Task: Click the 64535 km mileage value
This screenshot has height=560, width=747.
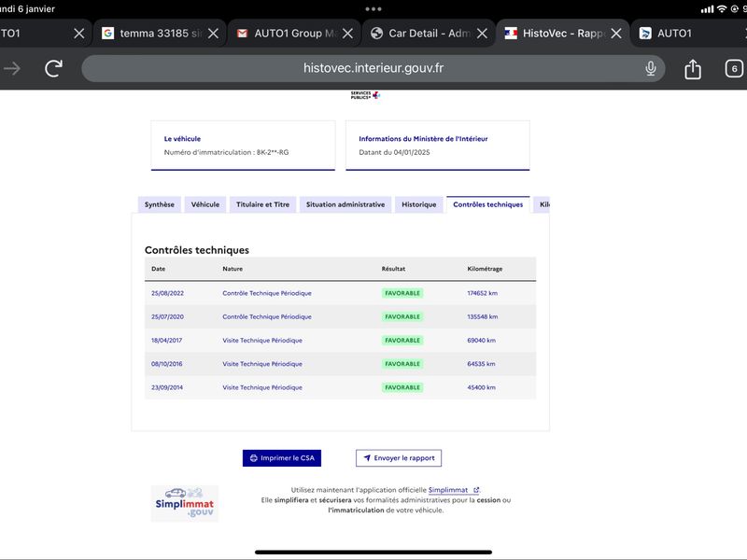Action: coord(481,364)
